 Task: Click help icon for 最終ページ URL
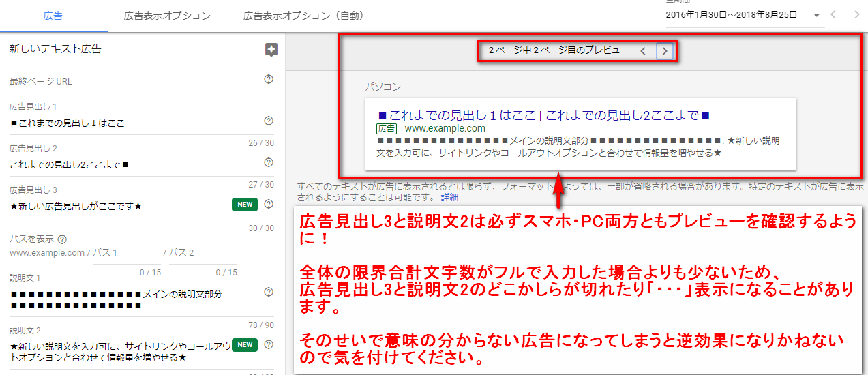coord(269,80)
